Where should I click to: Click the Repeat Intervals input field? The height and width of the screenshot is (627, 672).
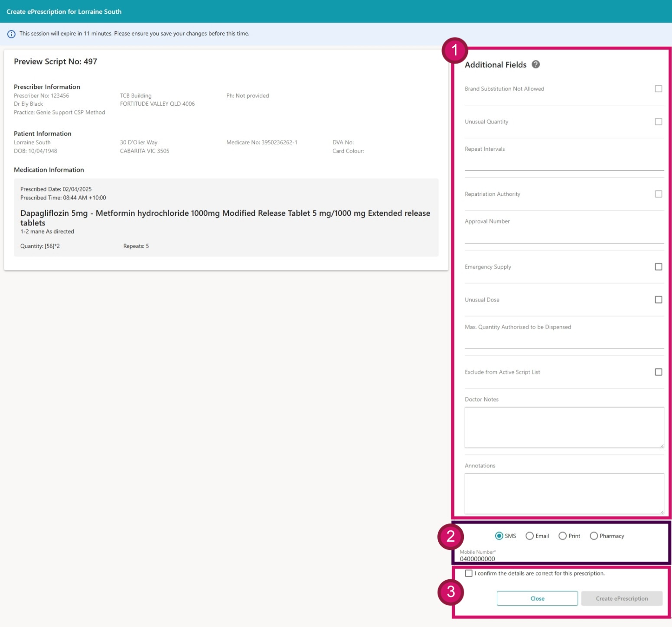564,164
